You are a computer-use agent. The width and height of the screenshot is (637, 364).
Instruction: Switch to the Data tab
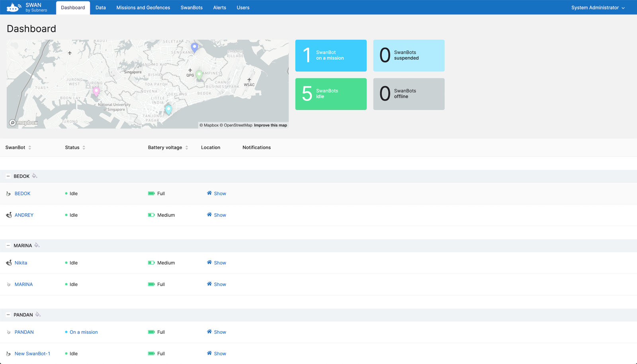click(x=101, y=8)
